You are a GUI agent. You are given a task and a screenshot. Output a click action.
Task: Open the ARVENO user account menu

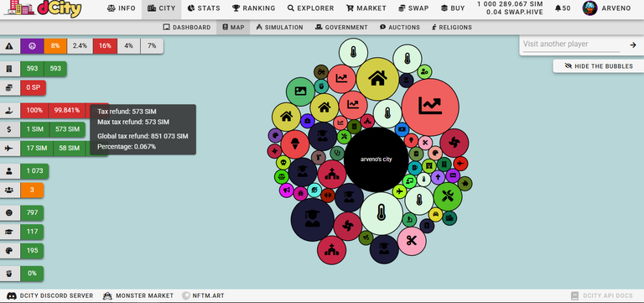coord(606,8)
